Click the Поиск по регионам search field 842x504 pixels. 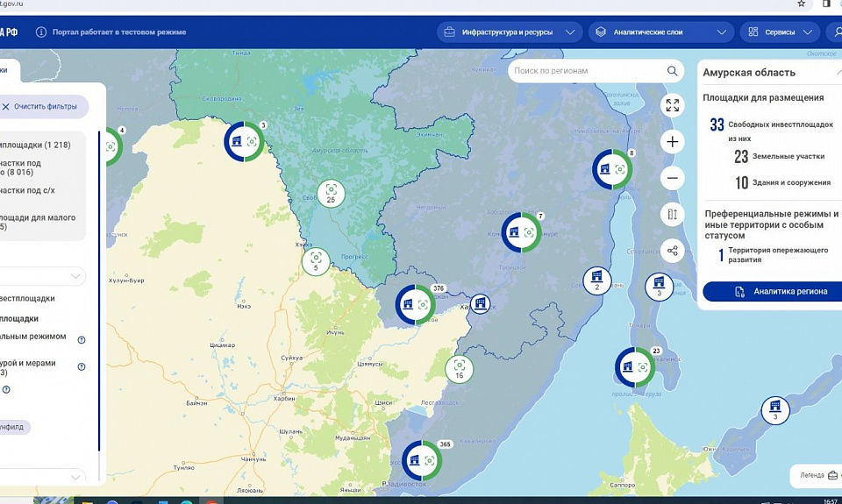point(588,71)
